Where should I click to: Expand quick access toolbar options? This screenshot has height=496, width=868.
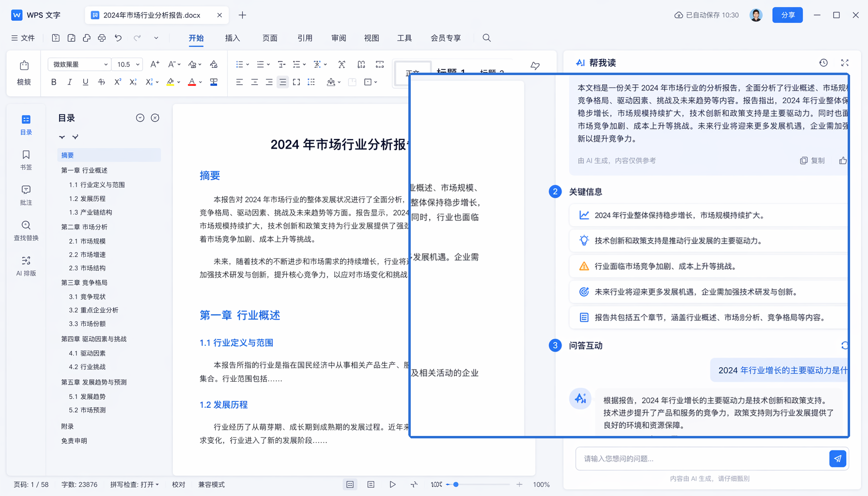pyautogui.click(x=156, y=38)
